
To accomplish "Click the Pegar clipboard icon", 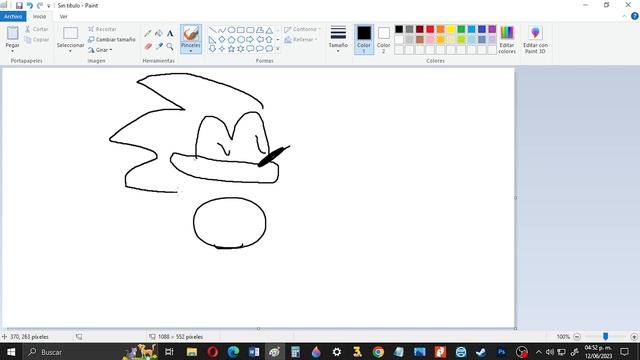I will pyautogui.click(x=13, y=33).
